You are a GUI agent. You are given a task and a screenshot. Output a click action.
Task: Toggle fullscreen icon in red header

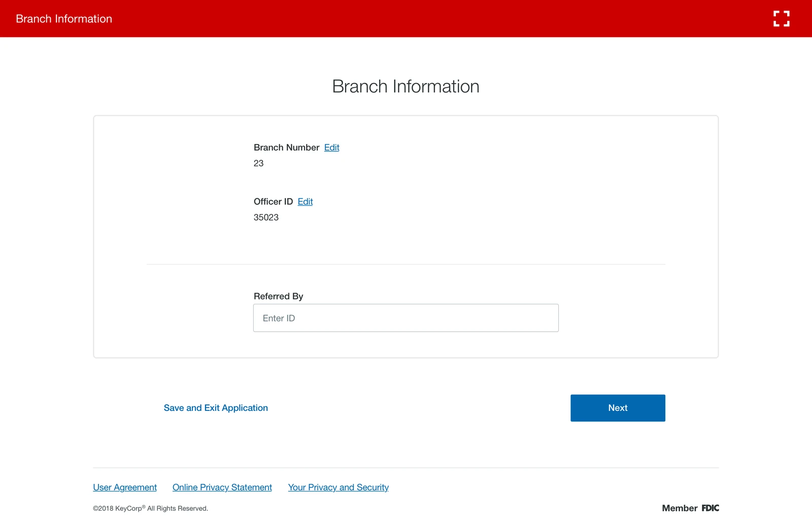coord(782,19)
